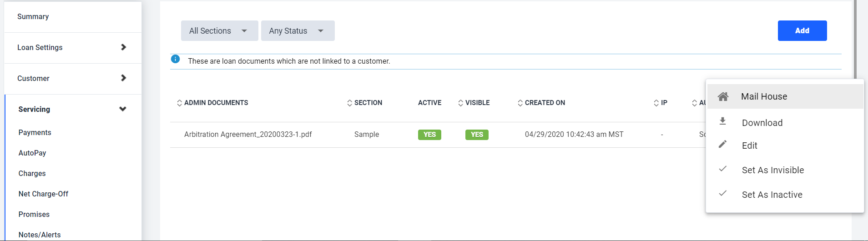Click the Loan Settings label
The width and height of the screenshot is (868, 241).
[x=40, y=47]
